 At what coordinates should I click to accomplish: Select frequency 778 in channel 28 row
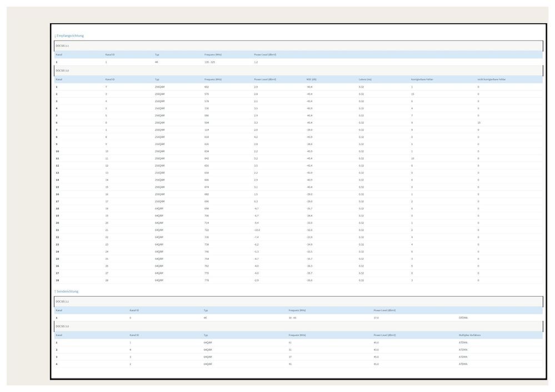tap(207, 280)
